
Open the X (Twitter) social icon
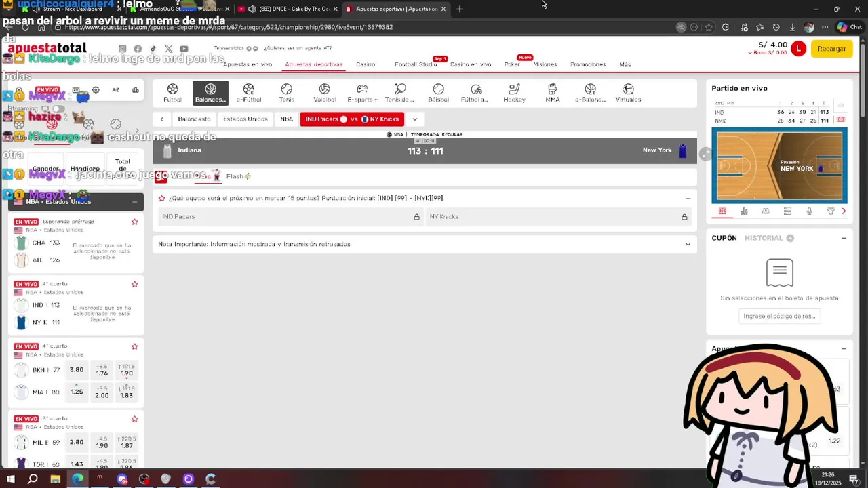point(168,49)
